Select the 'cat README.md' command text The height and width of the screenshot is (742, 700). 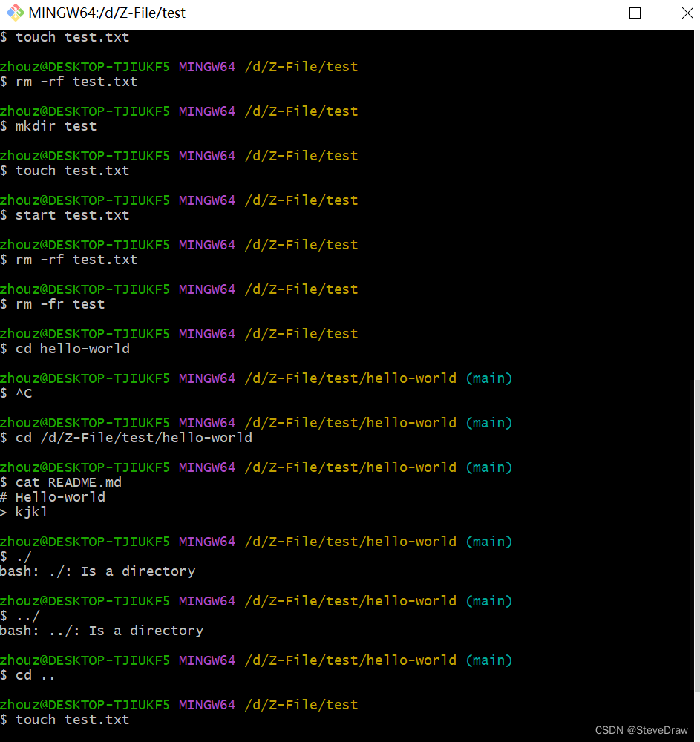coord(70,482)
